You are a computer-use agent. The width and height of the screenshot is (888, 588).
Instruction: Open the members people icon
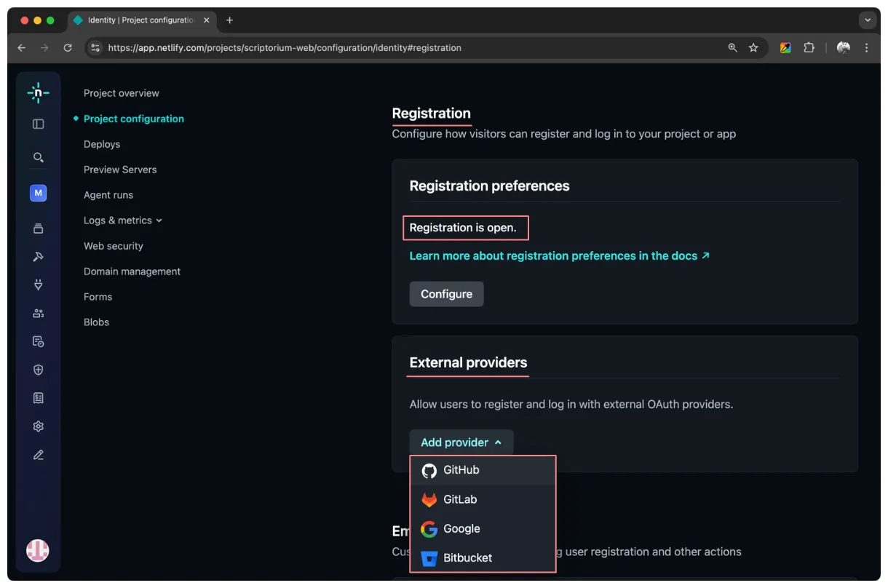39,313
